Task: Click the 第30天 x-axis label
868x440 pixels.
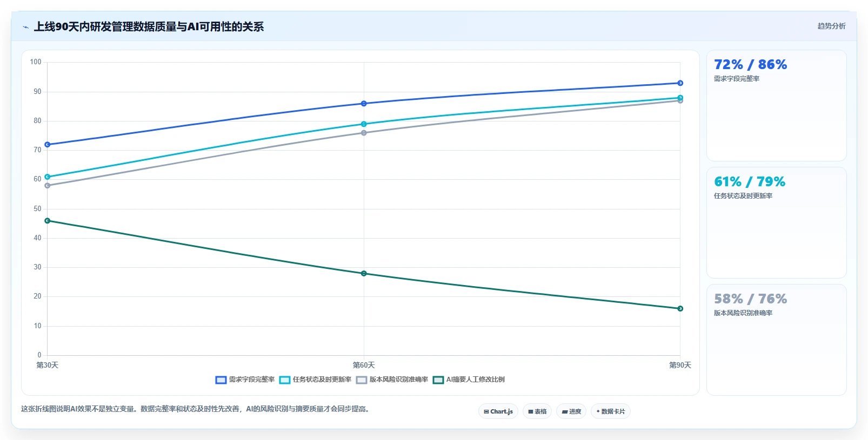Action: (x=48, y=365)
